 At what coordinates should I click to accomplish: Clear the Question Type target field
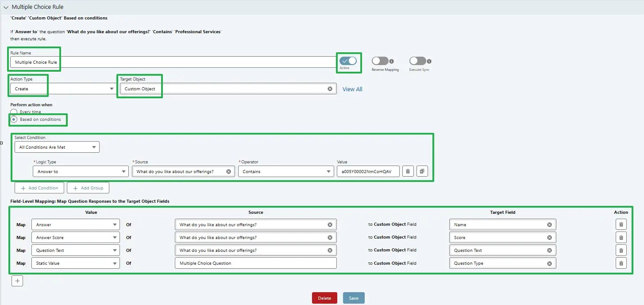pyautogui.click(x=549, y=263)
